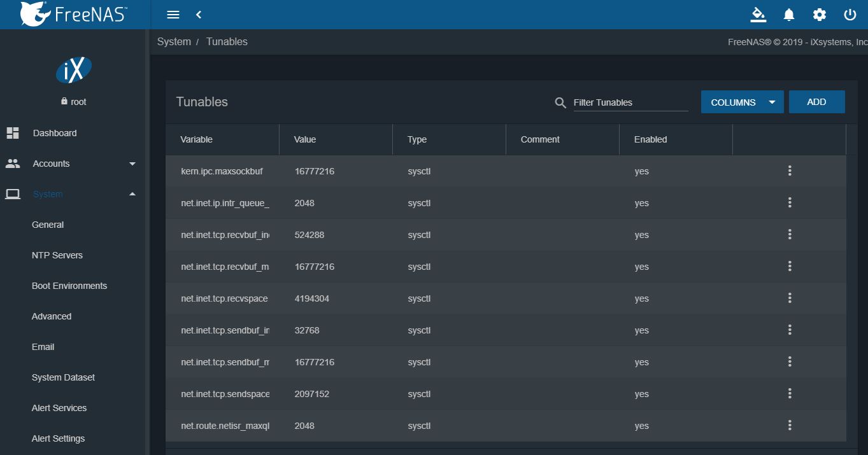Open the COLUMNS dropdown
Screen dimensions: 868x455
(742, 102)
